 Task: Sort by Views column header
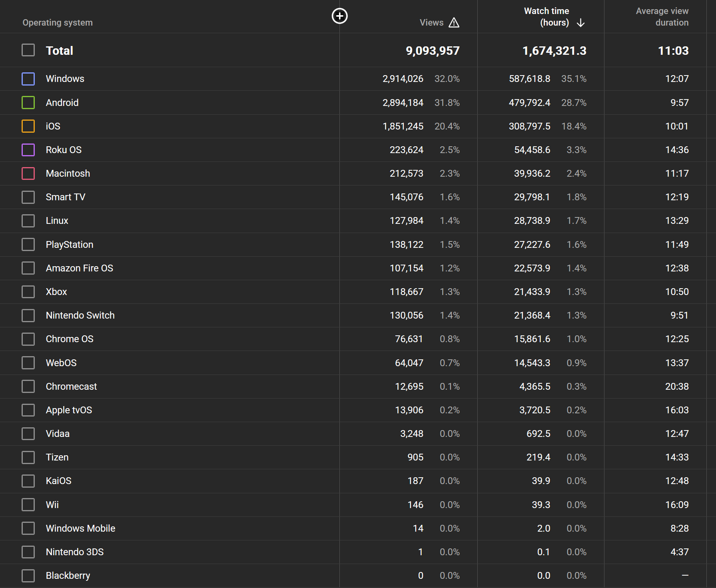tap(431, 23)
